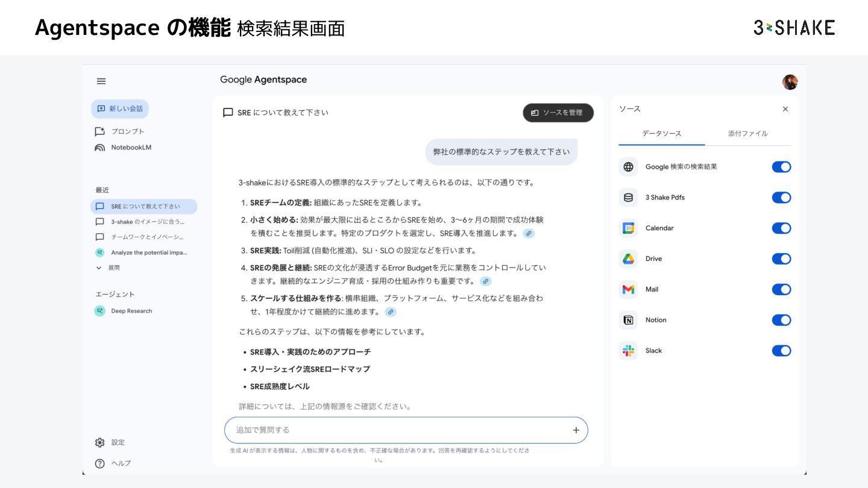Click the user message '弊社の標準的なステップを教えて下さい'
This screenshot has width=868, height=488.
click(502, 152)
